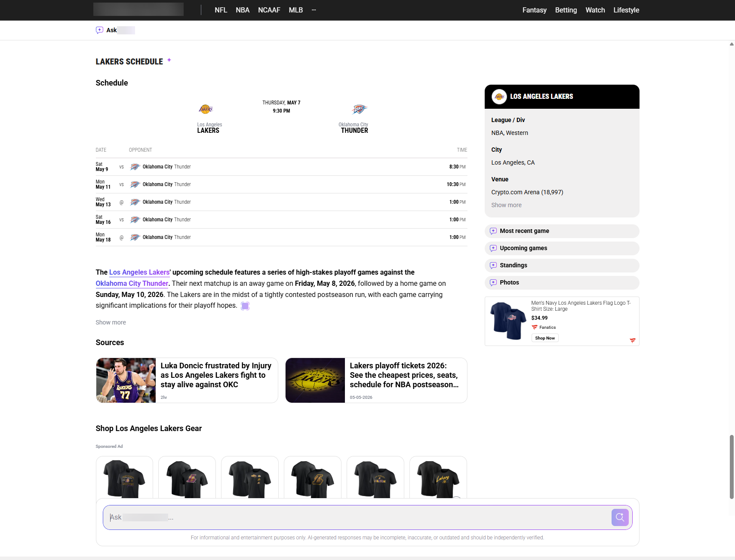Open the NFL section in top navigation

pos(221,10)
